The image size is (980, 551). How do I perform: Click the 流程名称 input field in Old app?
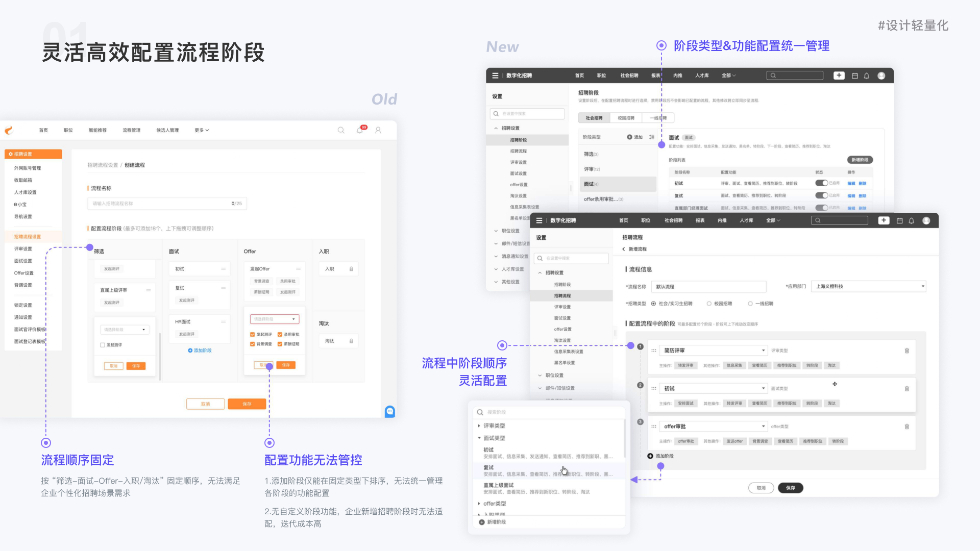coord(167,204)
